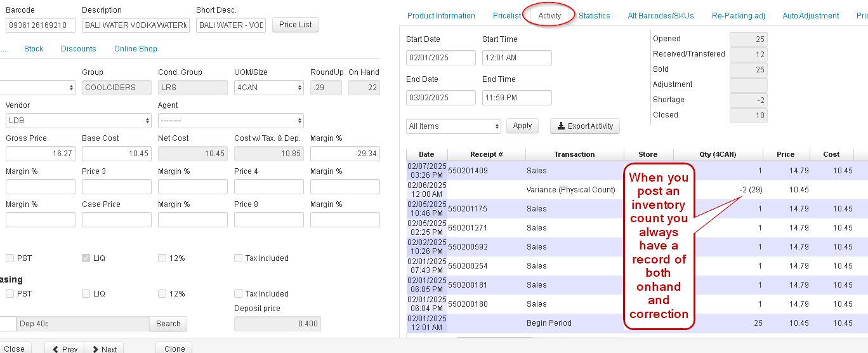Toggle the lower 12% checkbox
The image size is (868, 353).
tap(162, 294)
